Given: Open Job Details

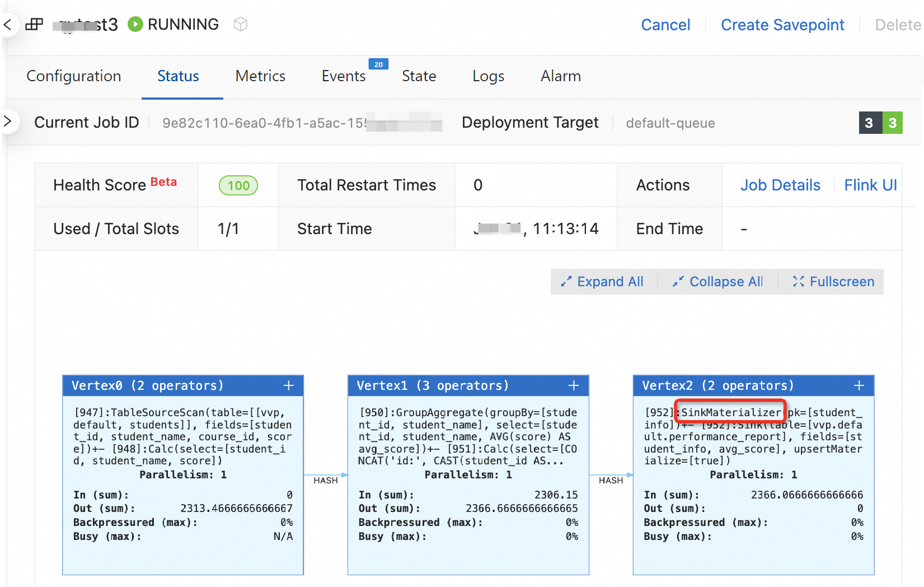Looking at the screenshot, I should click(780, 185).
